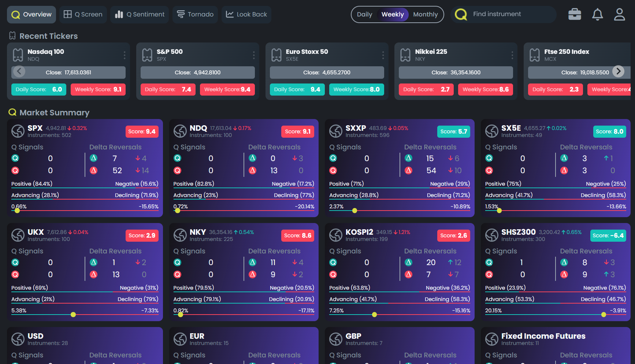Switch timeframe to Monthly

426,14
